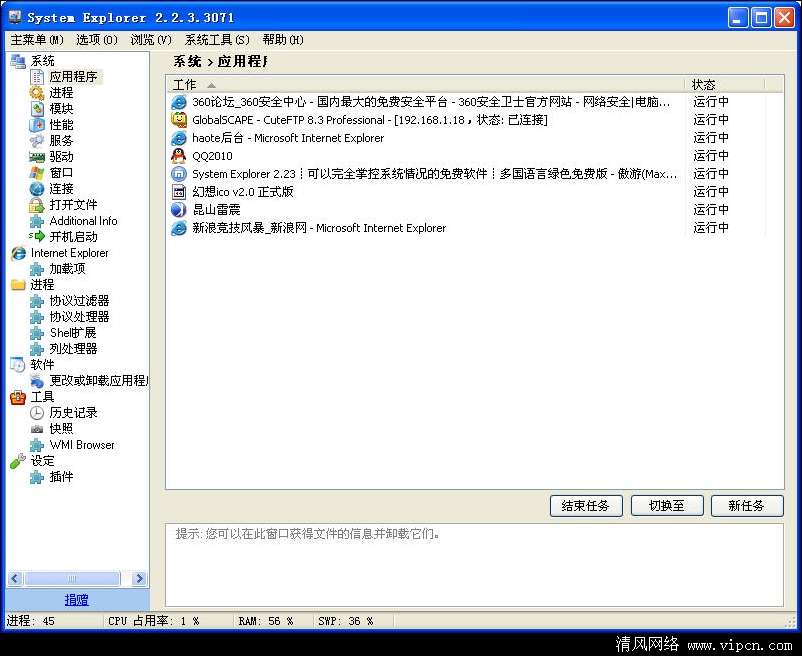Viewport: 802px width, 656px height.
Task: Click the 昆山雷震 blue globe icon
Action: pyautogui.click(x=179, y=210)
